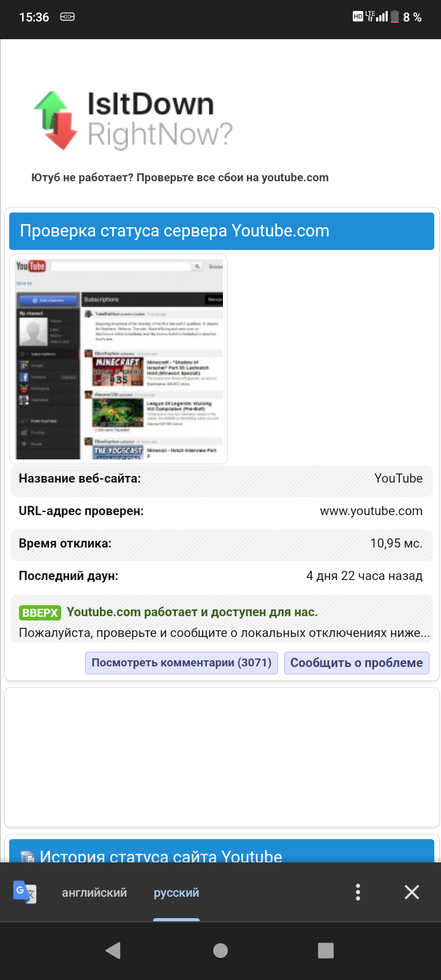Tap the Android home button
Screen dimensions: 441x980
click(x=221, y=950)
